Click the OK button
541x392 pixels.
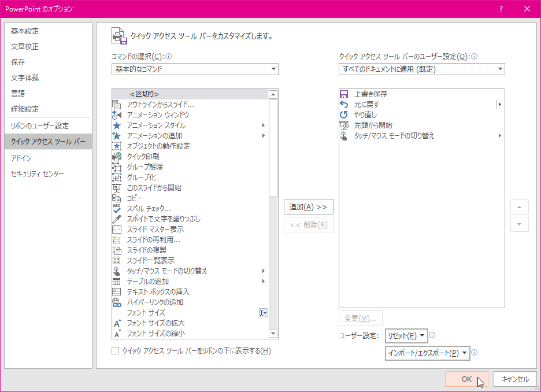(466, 379)
